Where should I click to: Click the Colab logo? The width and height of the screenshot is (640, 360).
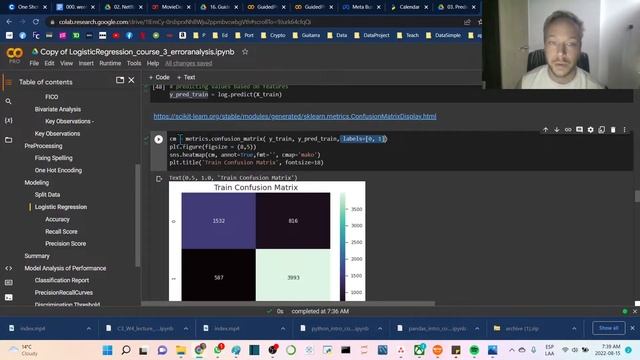pos(14,53)
